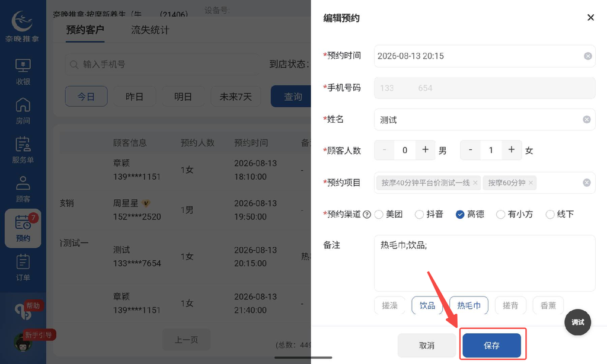Open the 预约 reservations sidebar icon
This screenshot has height=364, width=607.
coord(23,228)
